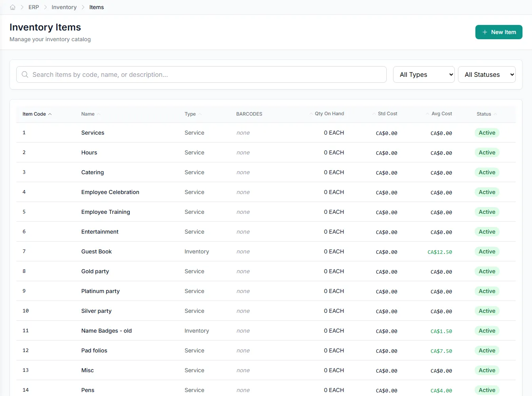The height and width of the screenshot is (396, 532).
Task: Open Employee Training item
Action: click(x=106, y=212)
